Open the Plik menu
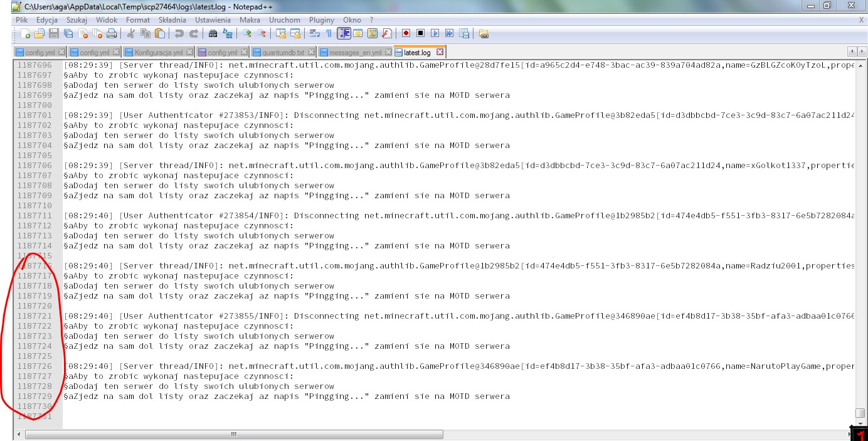This screenshot has height=441, width=868. [x=21, y=21]
